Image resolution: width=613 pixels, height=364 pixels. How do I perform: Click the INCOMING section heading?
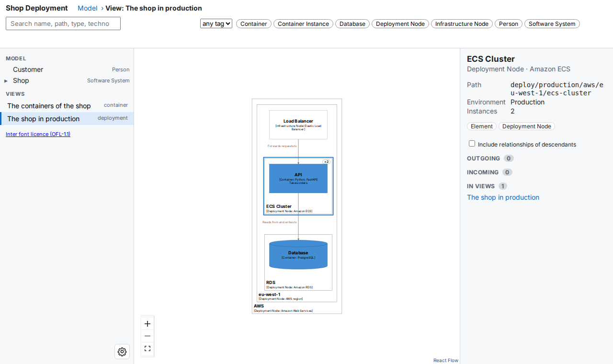[483, 172]
